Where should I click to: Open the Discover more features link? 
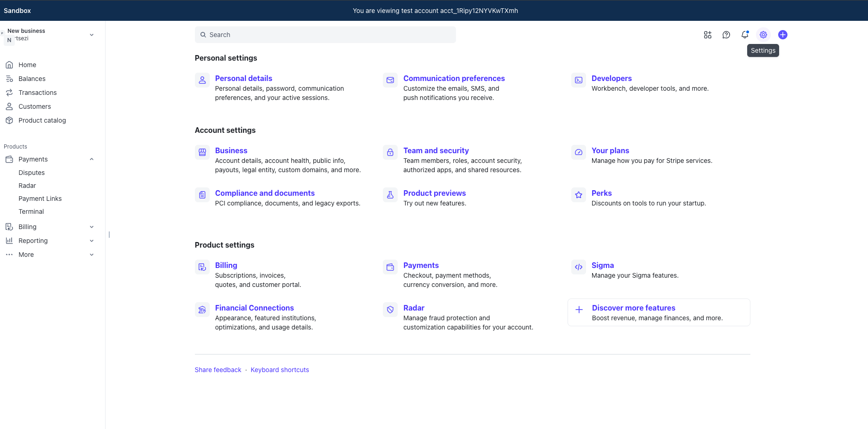[x=633, y=308]
